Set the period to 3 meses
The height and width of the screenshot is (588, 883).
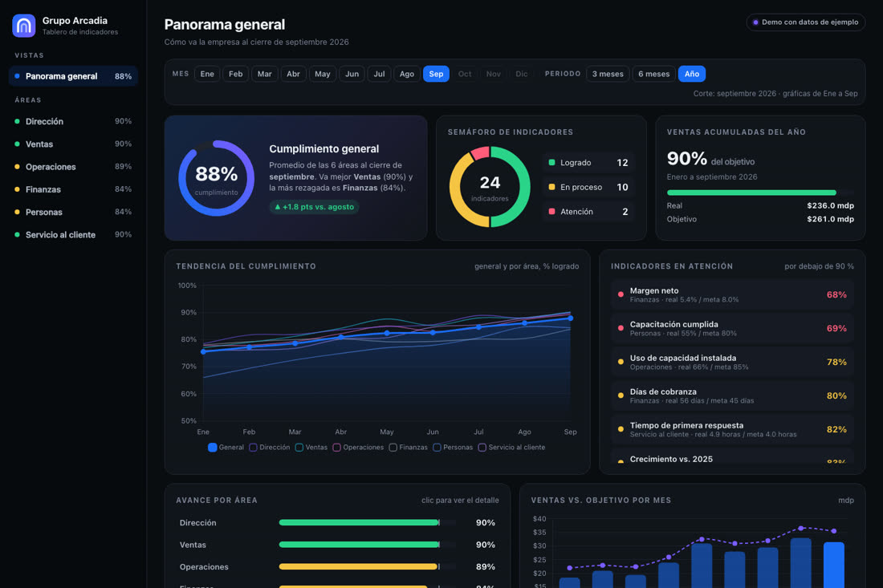coord(608,74)
